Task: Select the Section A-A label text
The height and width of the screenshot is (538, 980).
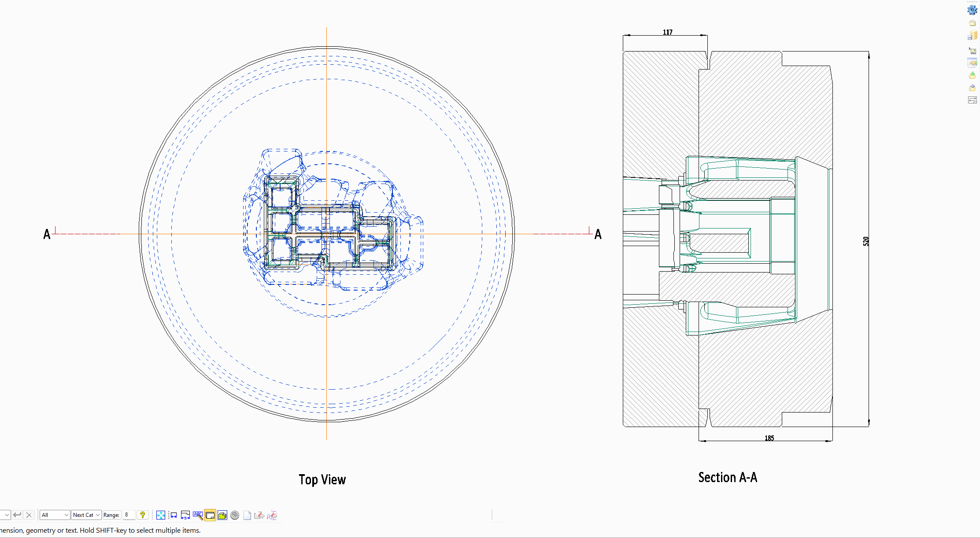Action: pos(727,478)
